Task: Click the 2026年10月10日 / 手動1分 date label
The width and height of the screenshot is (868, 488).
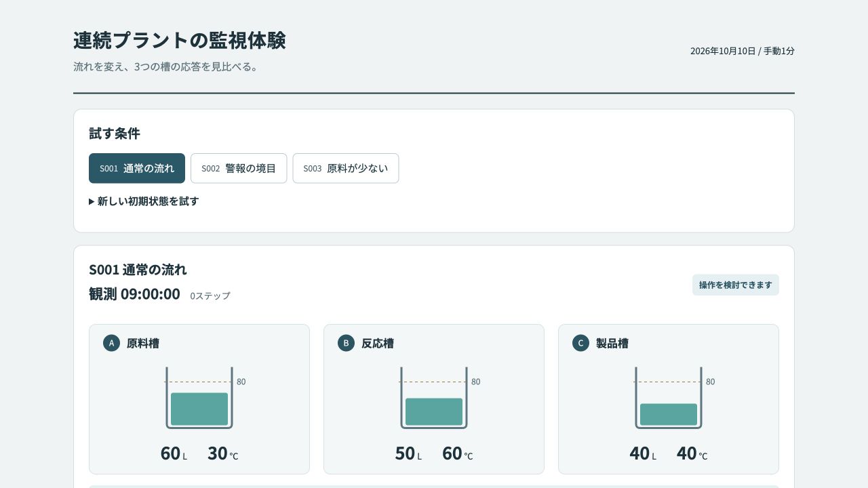Action: [743, 51]
